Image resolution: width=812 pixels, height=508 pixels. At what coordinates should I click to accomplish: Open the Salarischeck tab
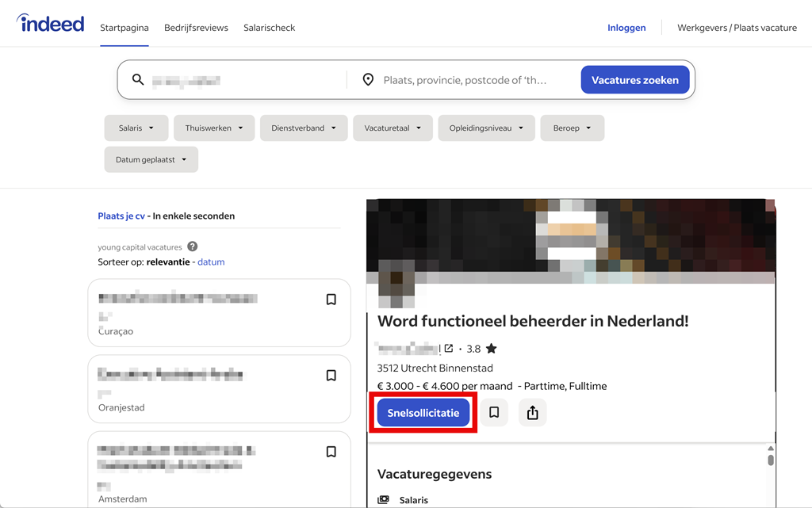pyautogui.click(x=269, y=28)
